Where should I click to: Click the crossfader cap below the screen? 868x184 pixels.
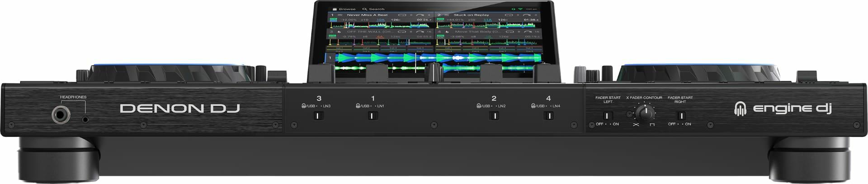click(434, 73)
